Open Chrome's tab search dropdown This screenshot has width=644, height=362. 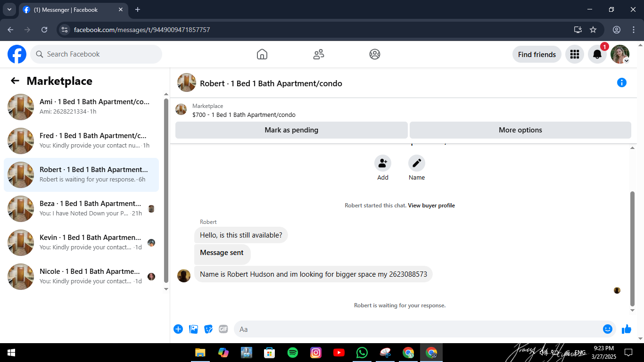click(9, 9)
